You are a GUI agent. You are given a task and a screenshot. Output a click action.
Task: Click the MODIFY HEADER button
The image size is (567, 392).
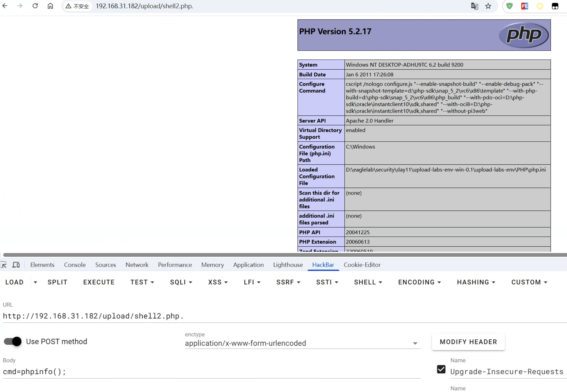coord(468,342)
